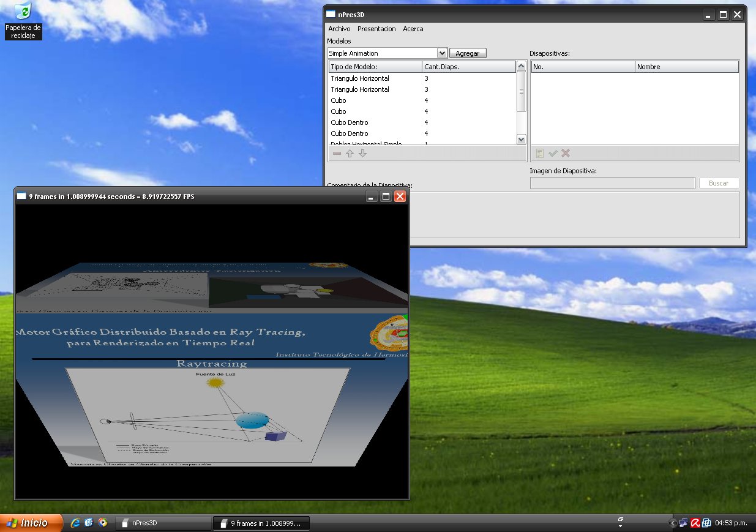Viewport: 756px width, 532px height.
Task: Click the model list scrollbar thumb
Action: click(x=522, y=91)
